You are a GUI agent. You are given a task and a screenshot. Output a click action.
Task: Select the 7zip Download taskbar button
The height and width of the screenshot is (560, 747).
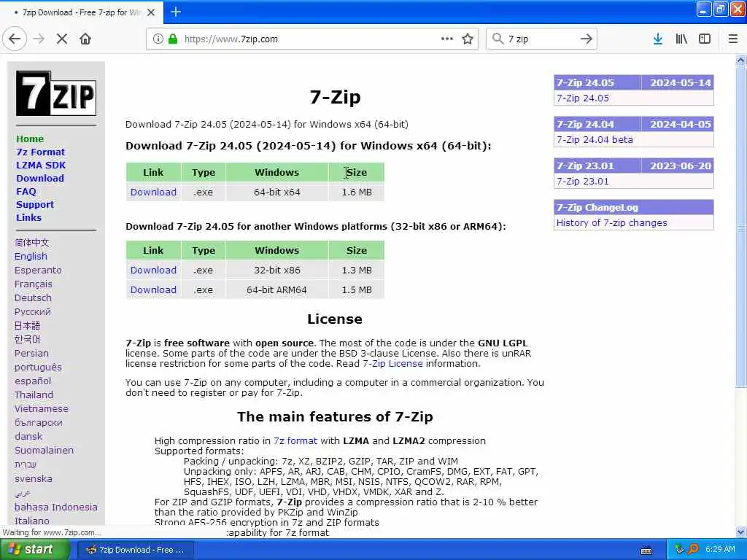[136, 550]
